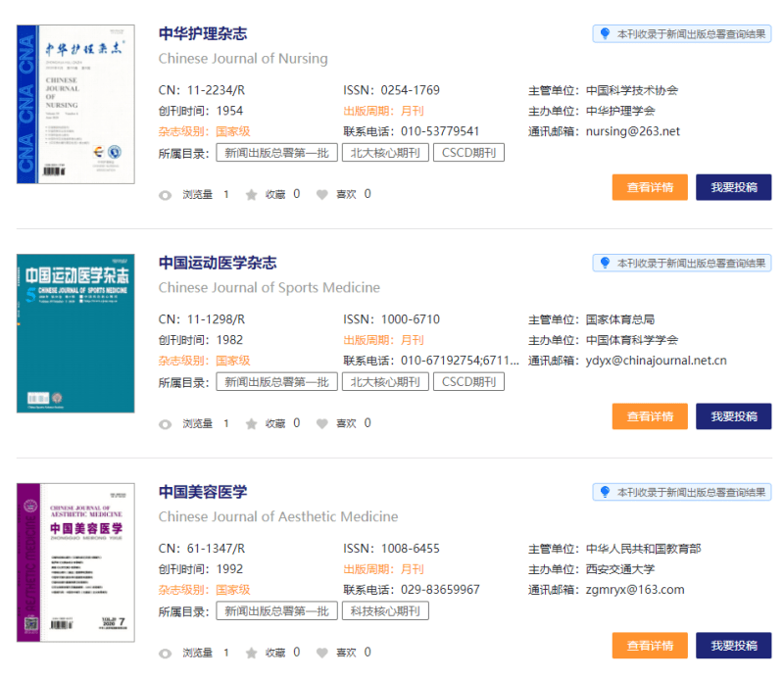784x680 pixels.
Task: Select CSCD期刊 tag under 中华护理杂志
Action: [468, 153]
